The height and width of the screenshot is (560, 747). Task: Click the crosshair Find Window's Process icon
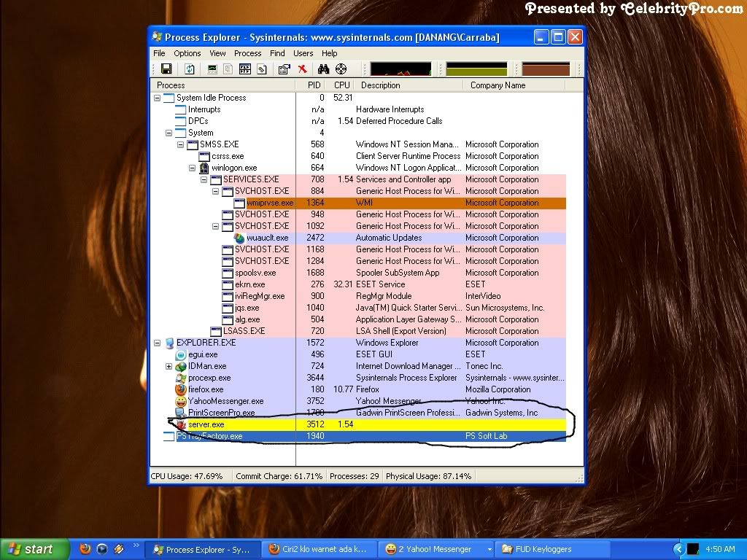pyautogui.click(x=341, y=69)
